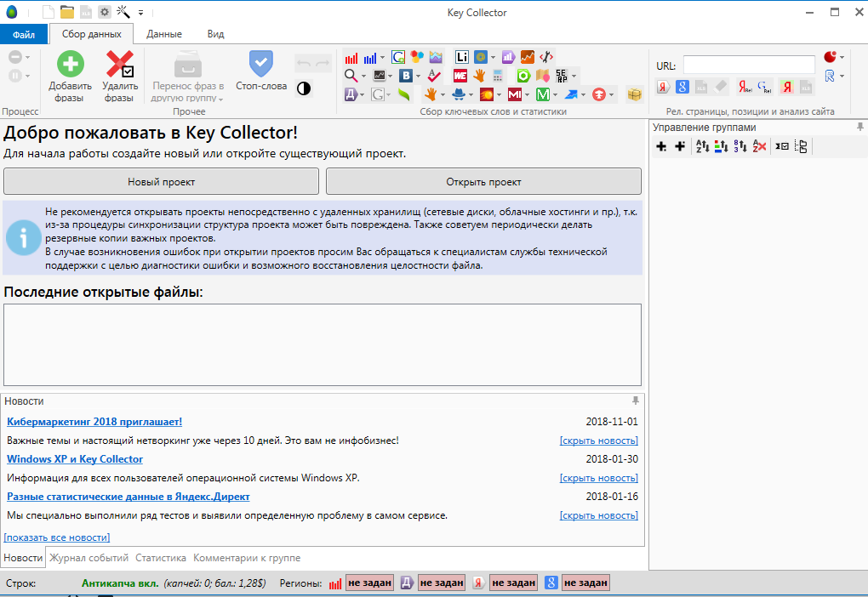The height and width of the screenshot is (597, 868).
Task: Switch to the Вид ribbon tab
Action: [x=215, y=34]
